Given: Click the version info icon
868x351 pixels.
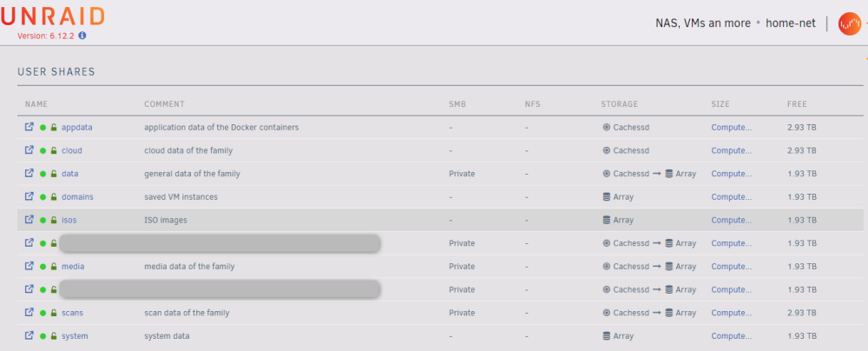Looking at the screenshot, I should click(82, 35).
